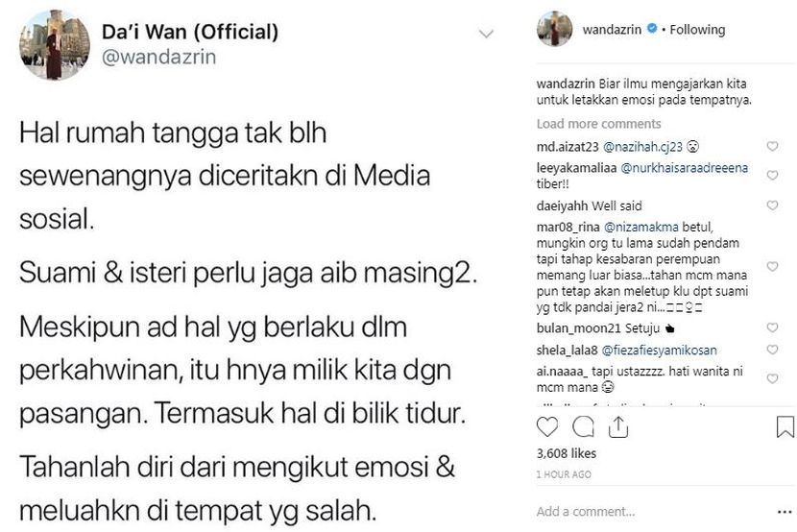This screenshot has height=532, width=797.
Task: Toggle the Following button
Action: (697, 30)
